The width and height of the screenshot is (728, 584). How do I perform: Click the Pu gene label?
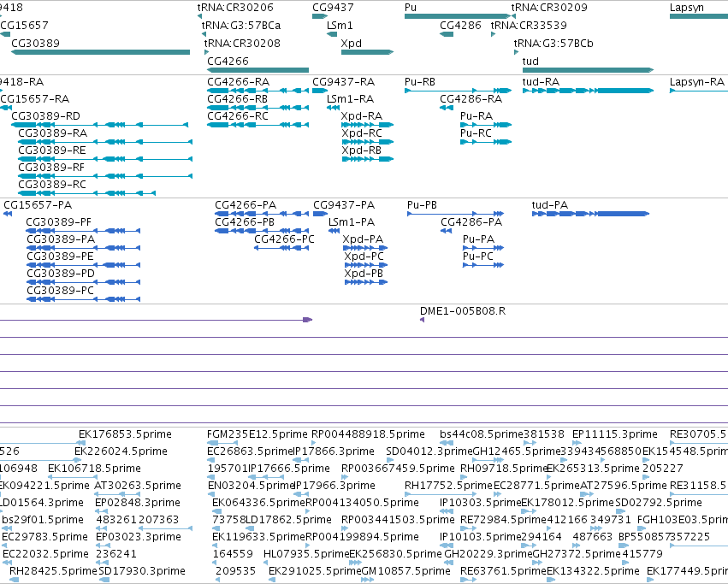(411, 8)
